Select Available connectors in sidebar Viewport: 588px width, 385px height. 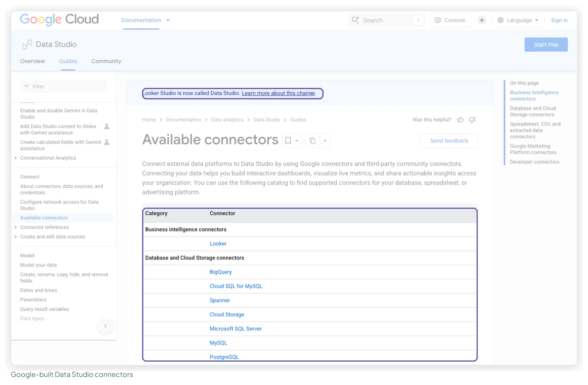[44, 218]
